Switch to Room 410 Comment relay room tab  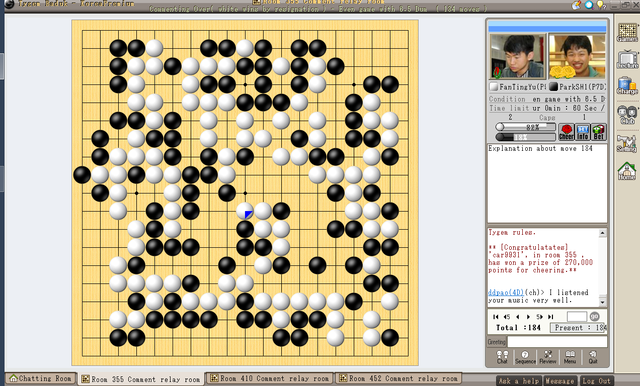[270, 379]
